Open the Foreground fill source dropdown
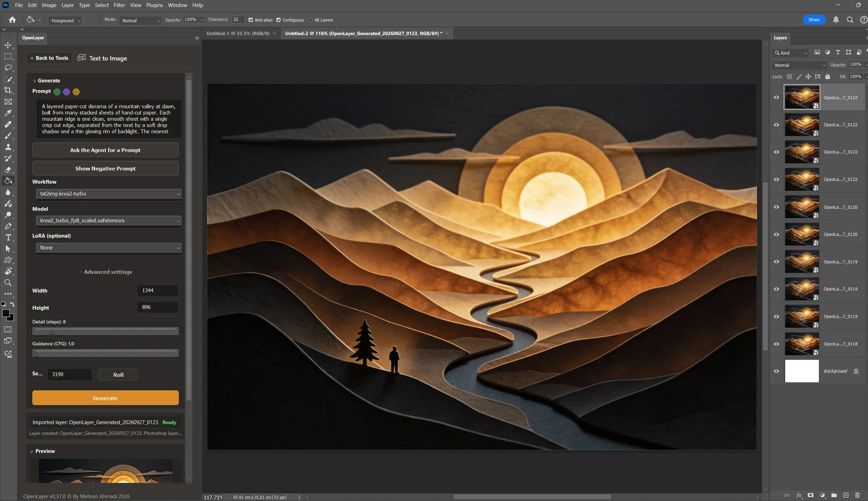Image resolution: width=868 pixels, height=501 pixels. tap(66, 21)
